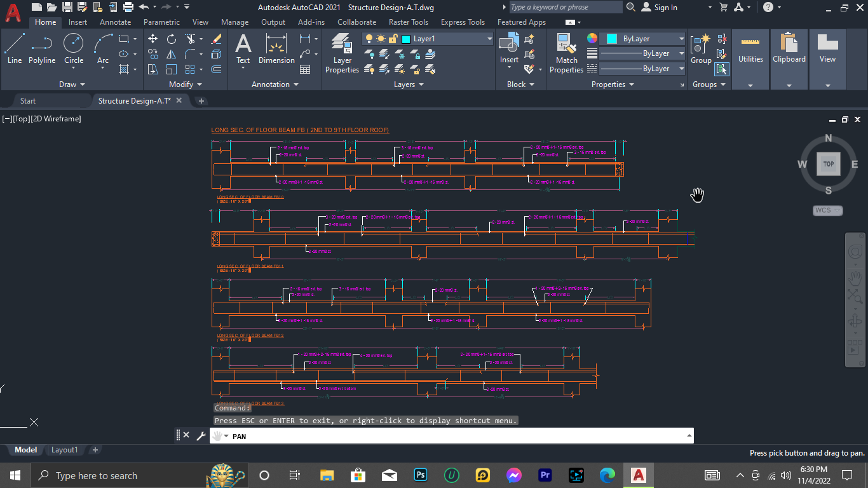
Task: Open the Layer1 layer dropdown
Action: pyautogui.click(x=489, y=39)
